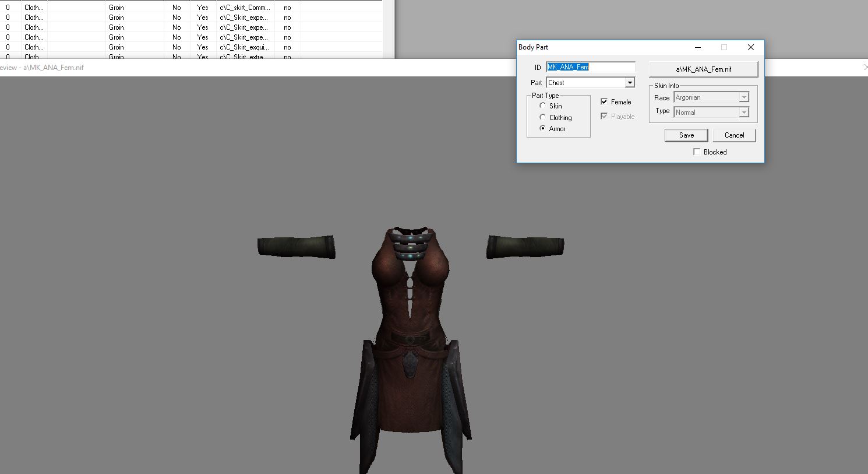The width and height of the screenshot is (868, 474).
Task: Open the Part dropdown showing Chest
Action: pyautogui.click(x=629, y=83)
